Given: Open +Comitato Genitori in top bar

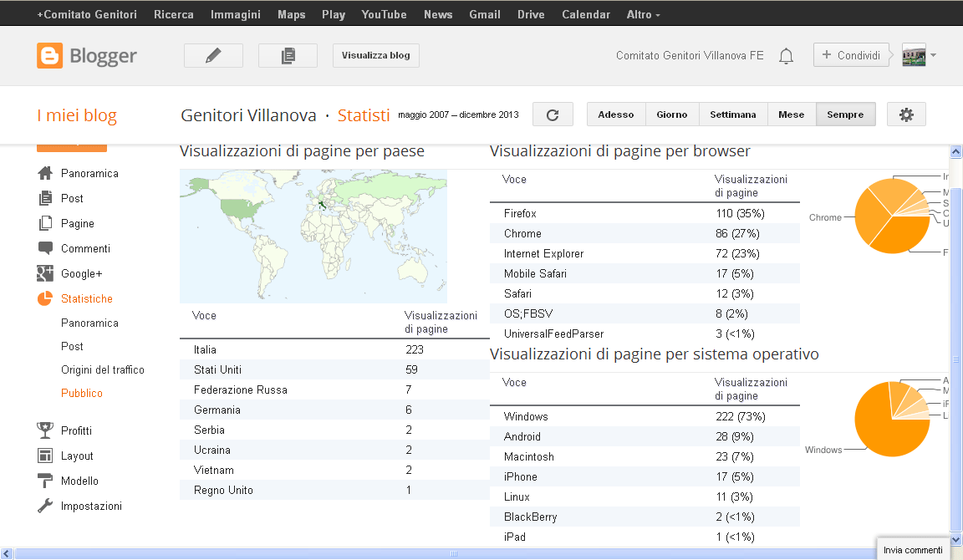Looking at the screenshot, I should pos(87,14).
